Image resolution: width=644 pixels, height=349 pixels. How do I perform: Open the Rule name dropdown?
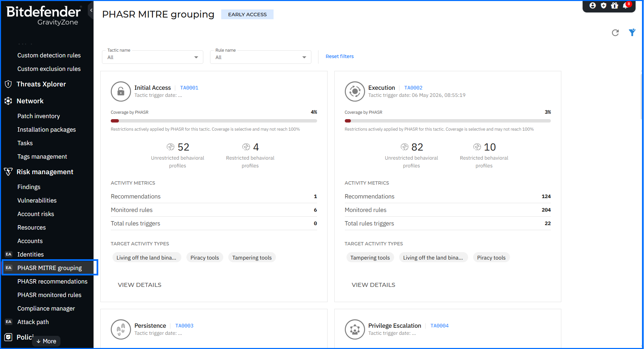click(x=261, y=57)
